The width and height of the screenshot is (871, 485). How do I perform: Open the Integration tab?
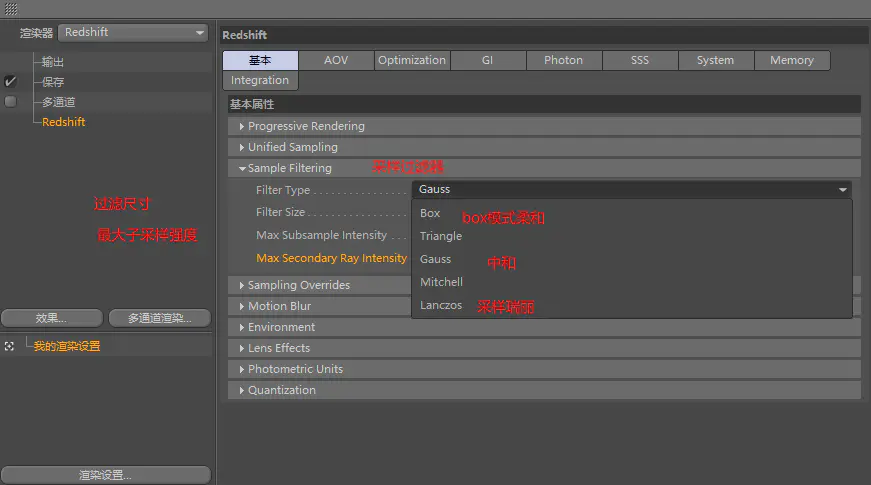point(260,80)
